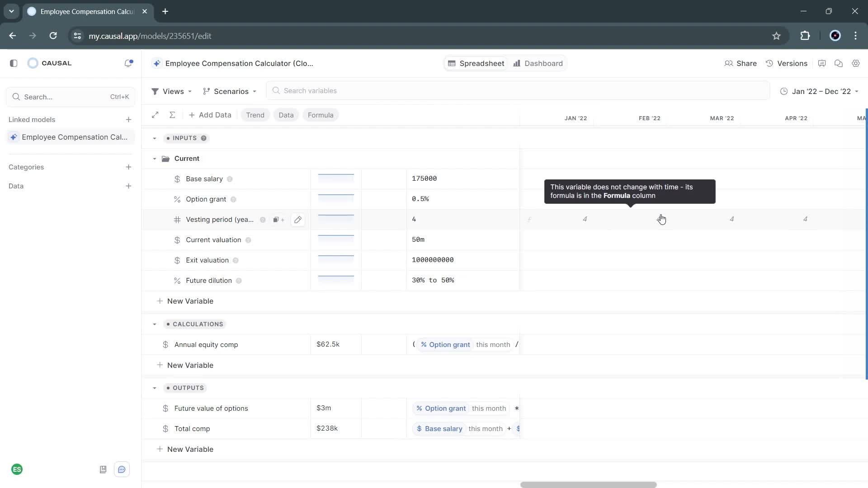Image resolution: width=868 pixels, height=488 pixels.
Task: Toggle the Current folder collapse arrow
Action: [x=155, y=159]
